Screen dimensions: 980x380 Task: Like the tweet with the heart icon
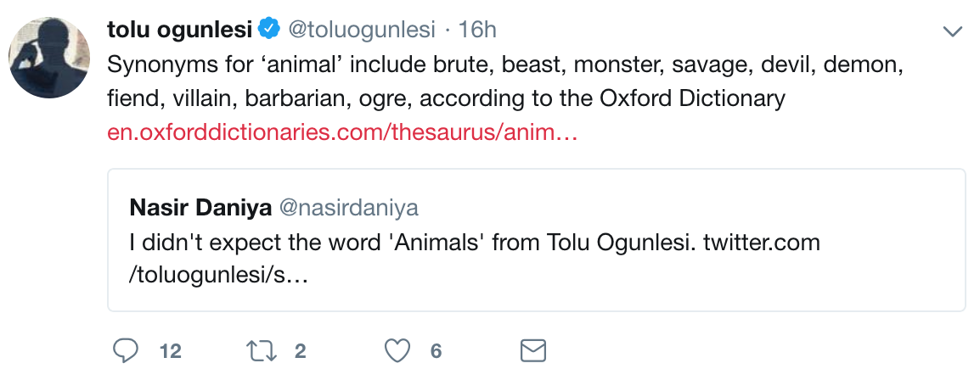pos(397,350)
